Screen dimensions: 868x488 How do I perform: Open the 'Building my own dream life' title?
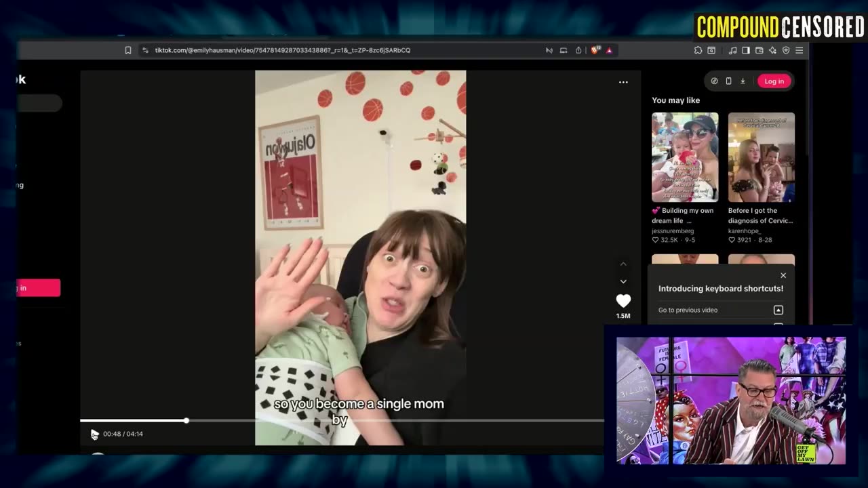682,216
